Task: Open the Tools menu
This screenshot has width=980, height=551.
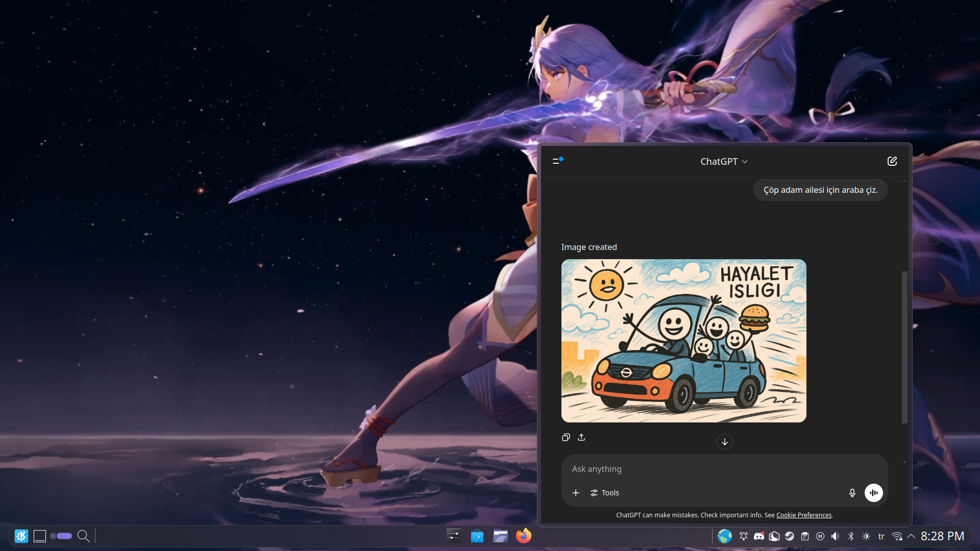Action: coord(605,493)
